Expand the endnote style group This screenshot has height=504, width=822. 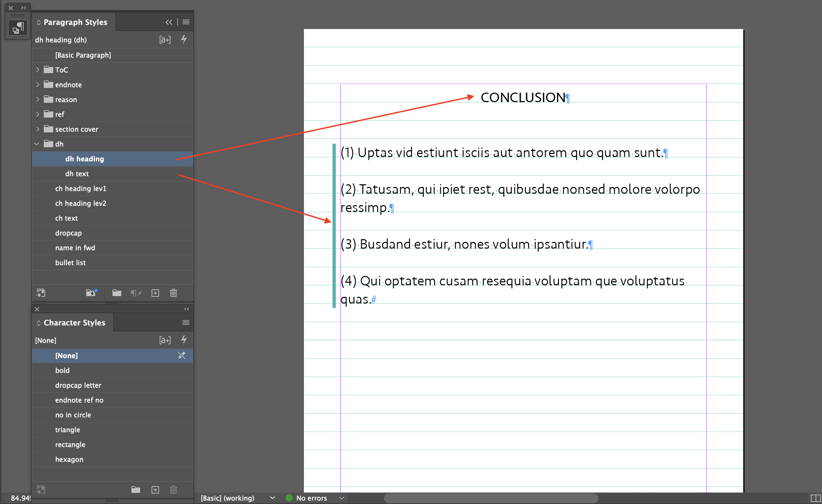pos(37,85)
